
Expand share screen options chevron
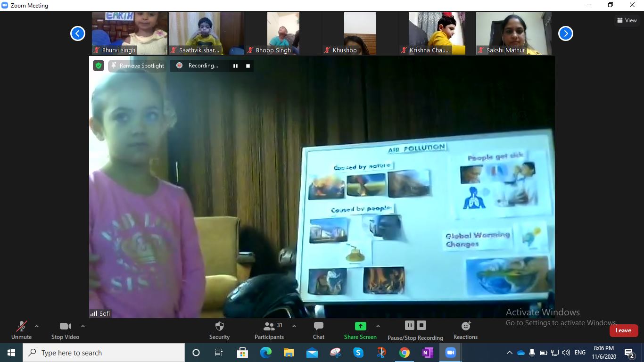click(378, 326)
